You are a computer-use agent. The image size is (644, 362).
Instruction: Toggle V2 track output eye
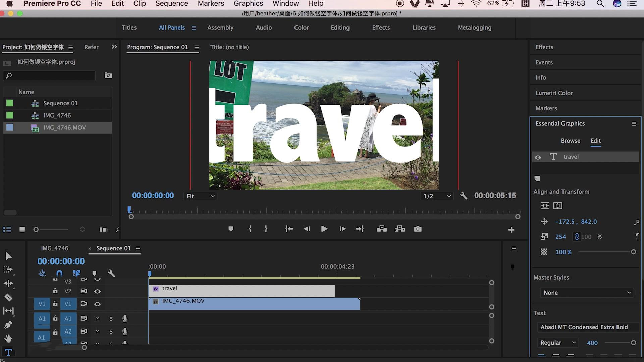coord(97,291)
